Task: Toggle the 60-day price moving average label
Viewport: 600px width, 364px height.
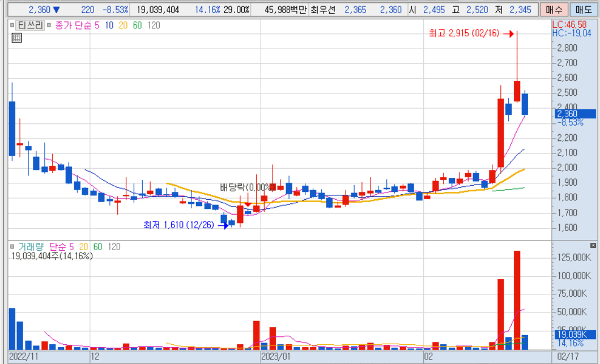Action: 137,25
